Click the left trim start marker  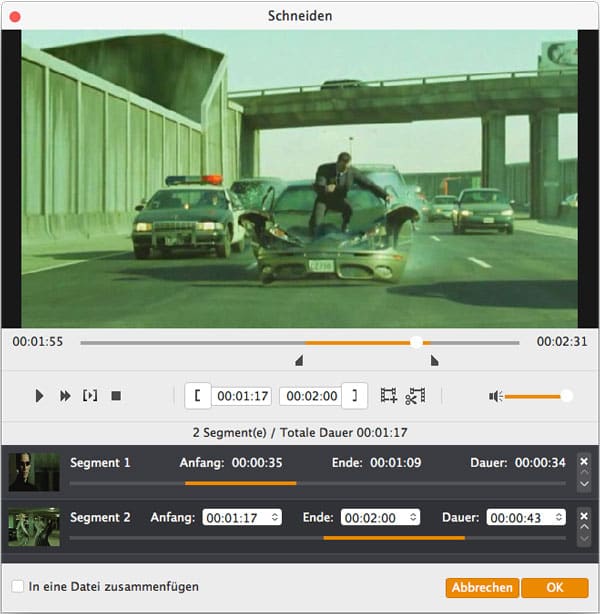coord(299,360)
